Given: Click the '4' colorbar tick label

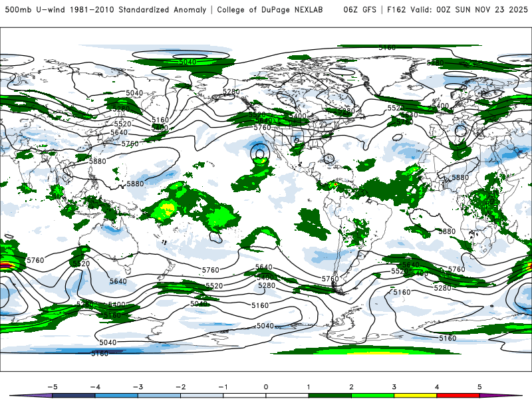Looking at the screenshot, I should (x=437, y=387).
